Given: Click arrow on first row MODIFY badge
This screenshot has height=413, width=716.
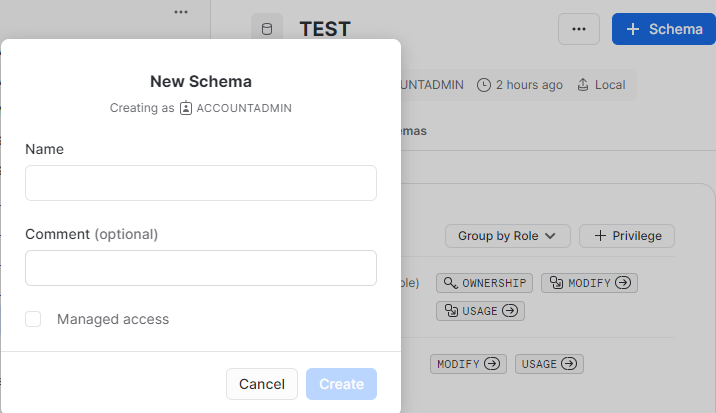Looking at the screenshot, I should coord(623,283).
